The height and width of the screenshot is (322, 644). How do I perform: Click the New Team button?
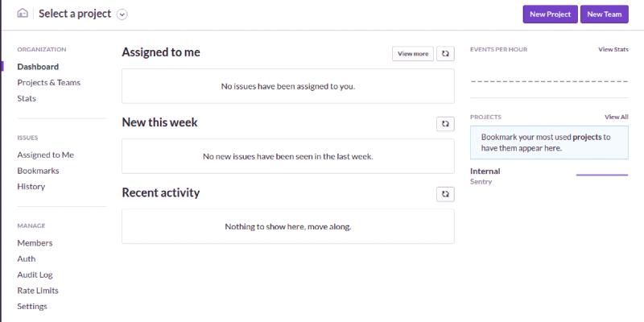pyautogui.click(x=604, y=14)
